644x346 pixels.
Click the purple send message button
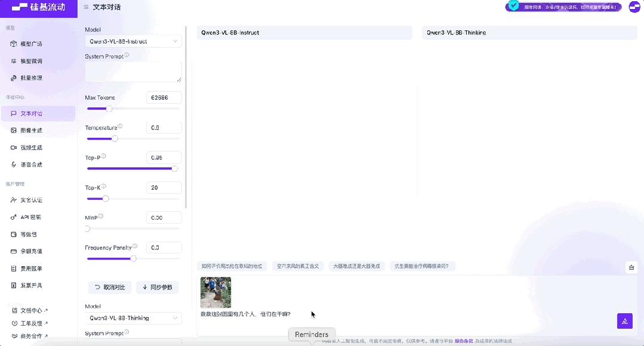point(625,322)
